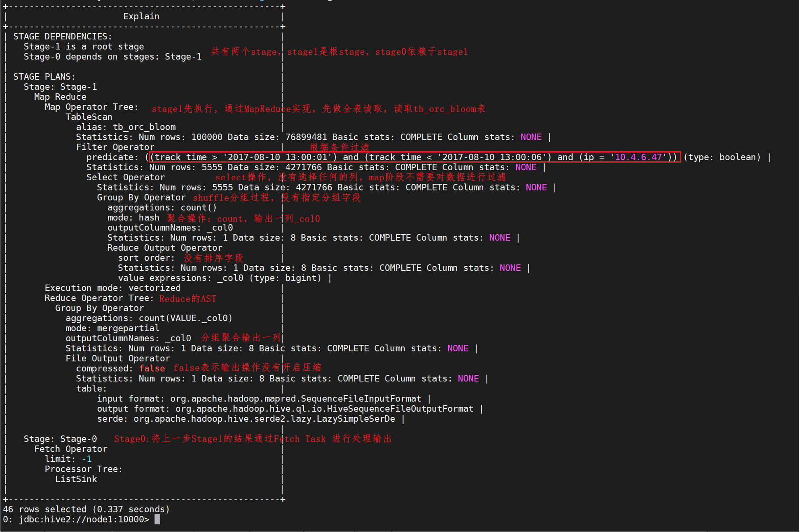Click 'mode: mergepartial' line
Viewport: 800px width, 532px height.
(113, 328)
